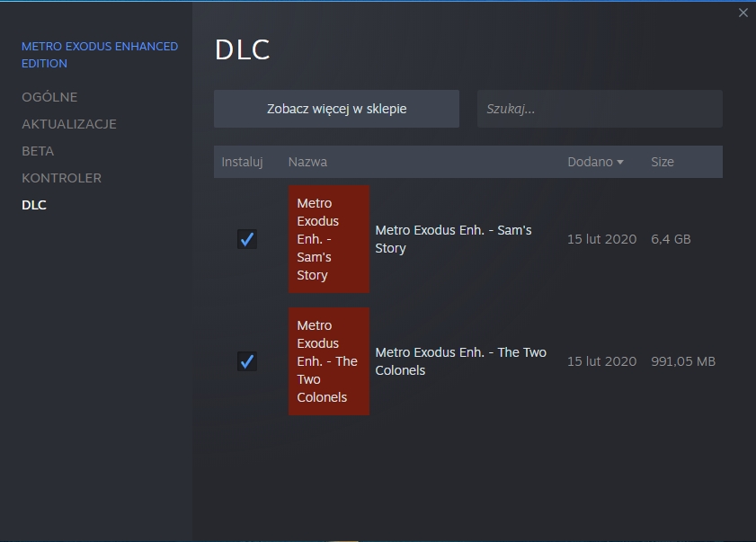Click Sam's Story date 15 lut 2020
Viewport: 756px width, 542px height.
pos(601,239)
